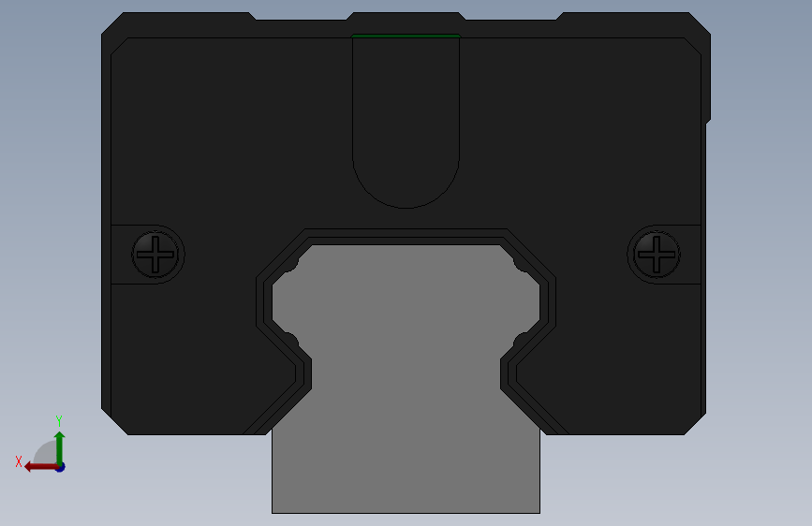Viewport: 812px width, 526px height.
Task: Click the blue Z axis dot of triad
Action: [x=61, y=467]
